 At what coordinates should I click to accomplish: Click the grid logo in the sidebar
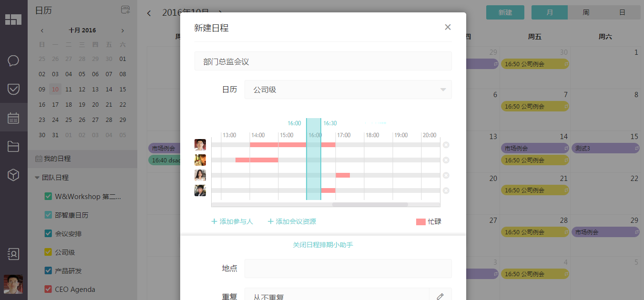[x=13, y=20]
